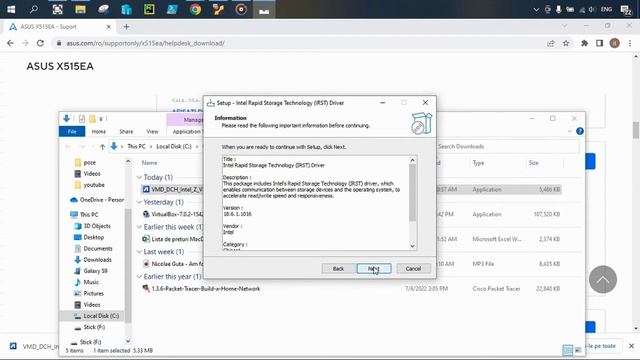Open the Chrome profile avatar
640x360 pixels.
614,43
